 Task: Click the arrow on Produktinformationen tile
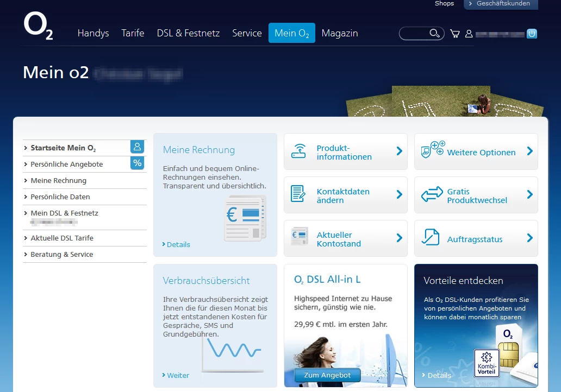(400, 151)
